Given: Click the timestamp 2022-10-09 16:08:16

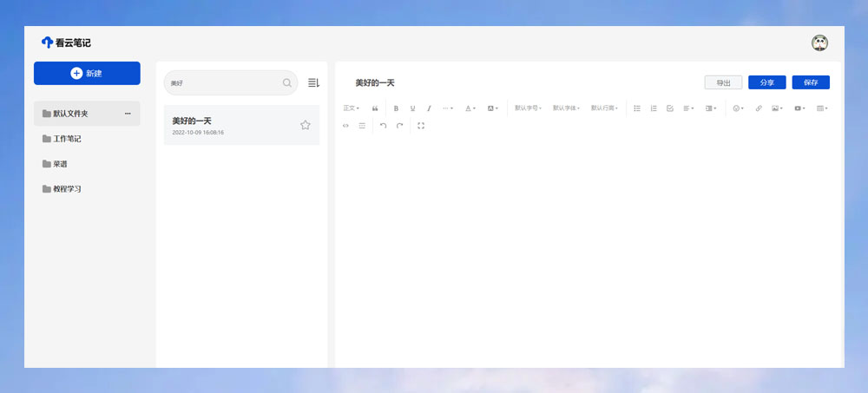Looking at the screenshot, I should tap(198, 133).
